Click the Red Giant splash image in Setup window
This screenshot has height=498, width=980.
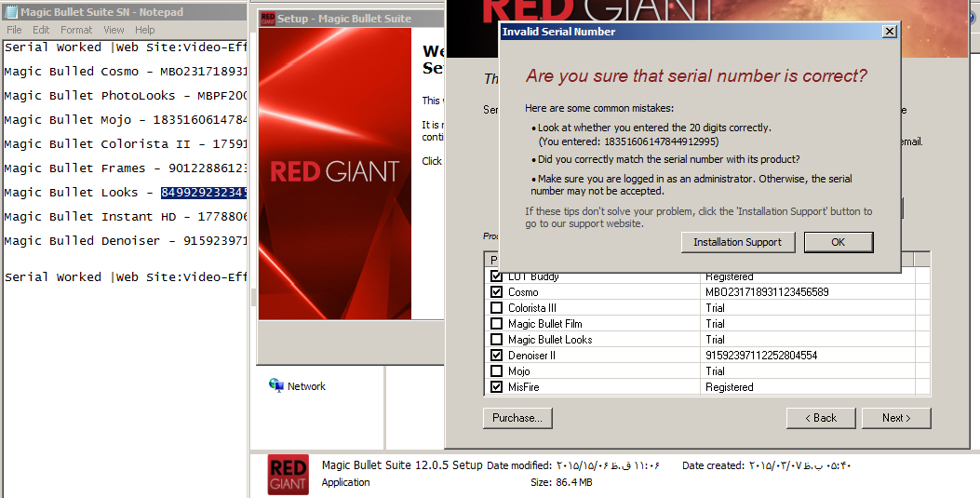pyautogui.click(x=335, y=174)
